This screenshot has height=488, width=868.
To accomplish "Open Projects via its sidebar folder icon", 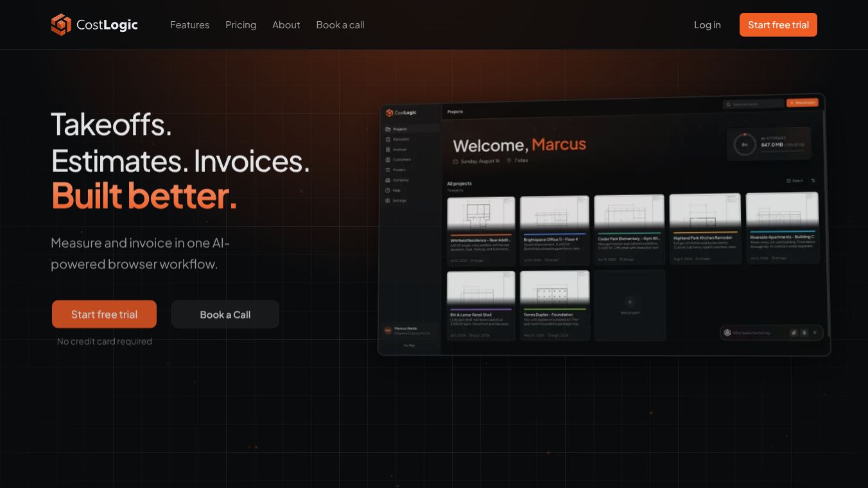I will 388,129.
